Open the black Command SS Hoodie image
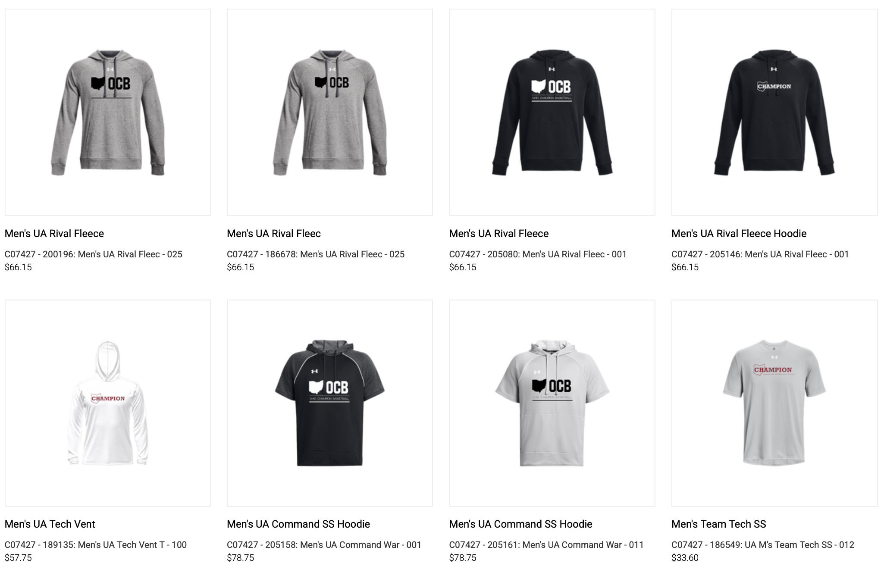The width and height of the screenshot is (884, 588). 330,403
